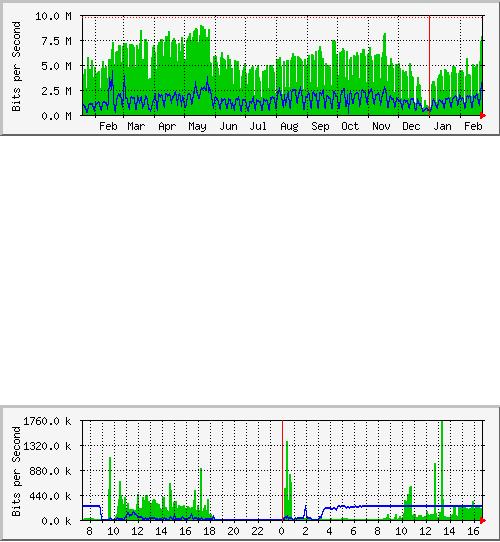Click the 1760.0 k axis label

click(x=47, y=421)
